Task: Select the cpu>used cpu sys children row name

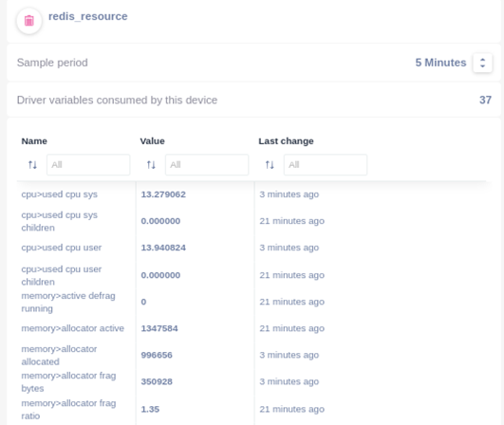Action: (60, 221)
